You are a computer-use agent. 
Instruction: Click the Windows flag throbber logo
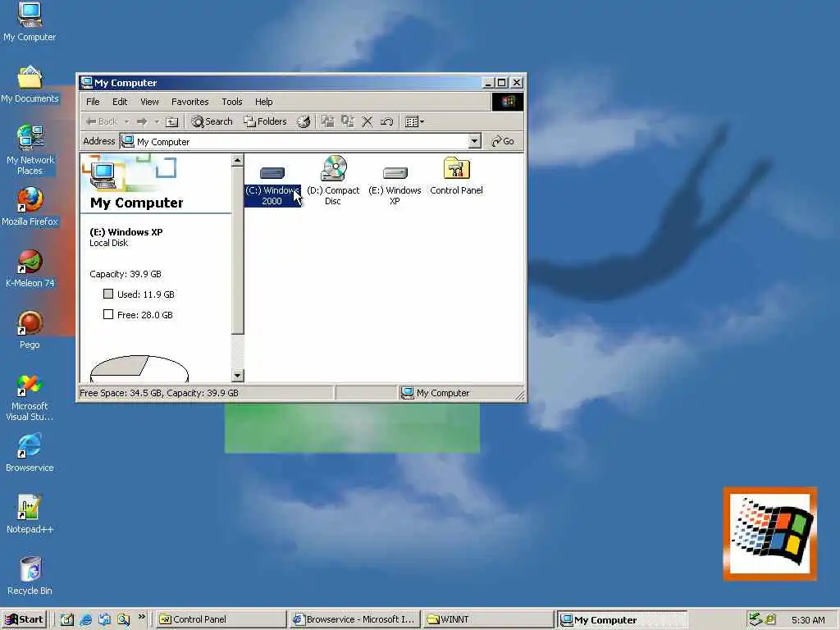pyautogui.click(x=507, y=102)
